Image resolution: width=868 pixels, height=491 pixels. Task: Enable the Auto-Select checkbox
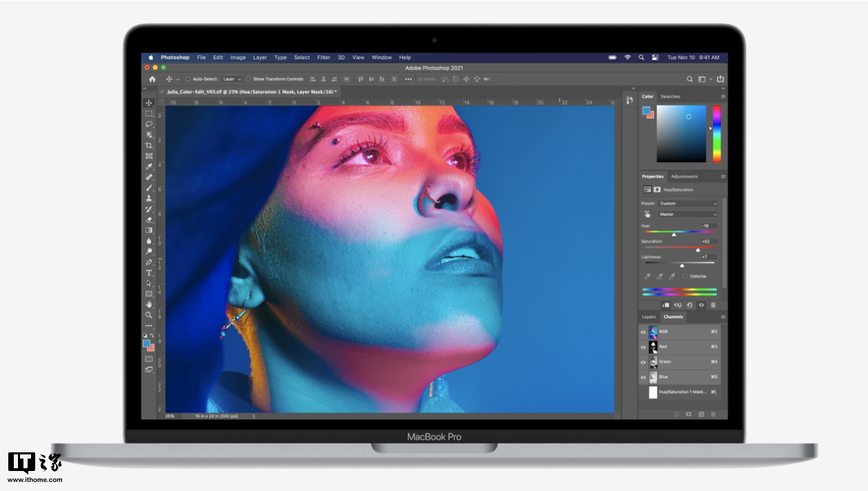tap(188, 79)
